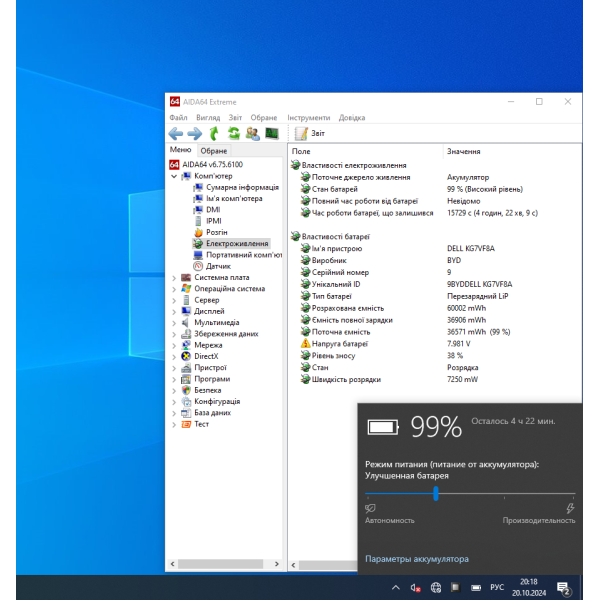The height and width of the screenshot is (600, 600).
Task: Click the База даних tree icon
Action: point(186,413)
